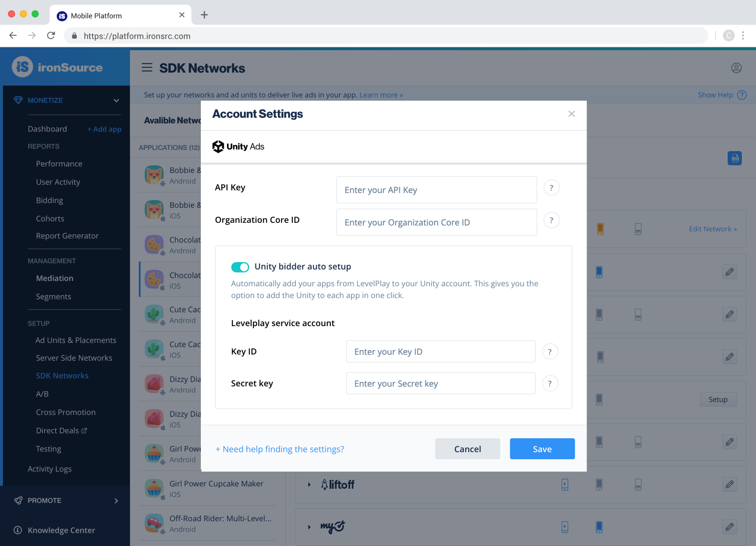Image resolution: width=756 pixels, height=546 pixels.
Task: Save the Unity Ads account settings
Action: click(542, 449)
